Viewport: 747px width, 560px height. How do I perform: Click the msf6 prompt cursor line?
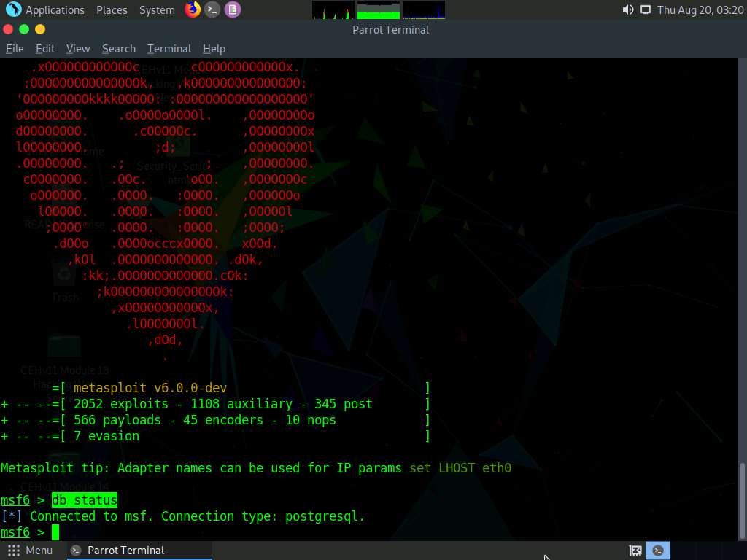[29, 532]
